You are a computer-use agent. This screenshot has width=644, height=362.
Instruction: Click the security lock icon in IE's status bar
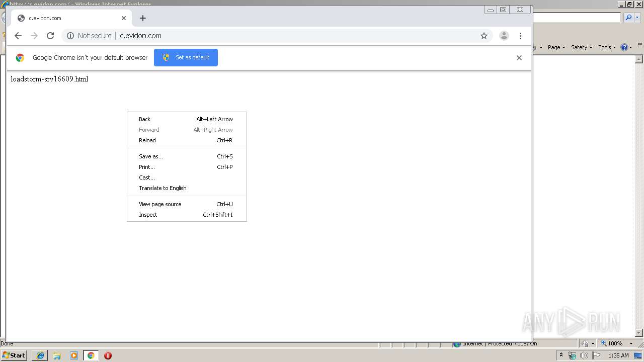point(586,343)
